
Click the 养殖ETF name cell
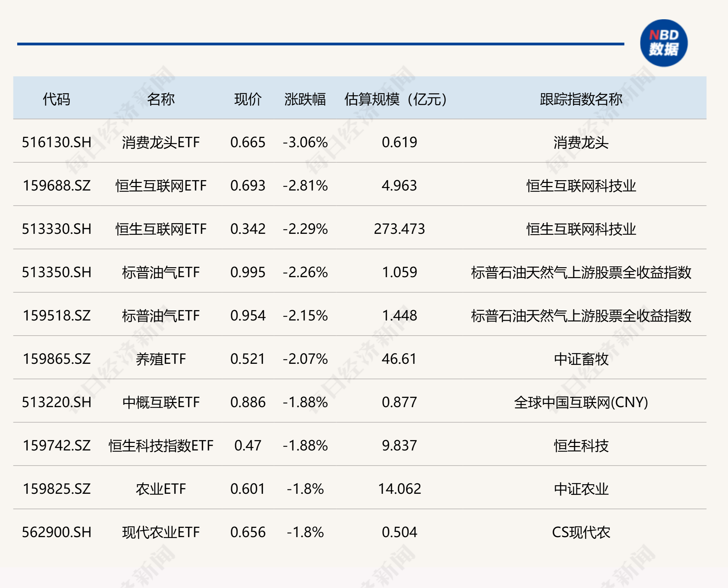click(161, 359)
